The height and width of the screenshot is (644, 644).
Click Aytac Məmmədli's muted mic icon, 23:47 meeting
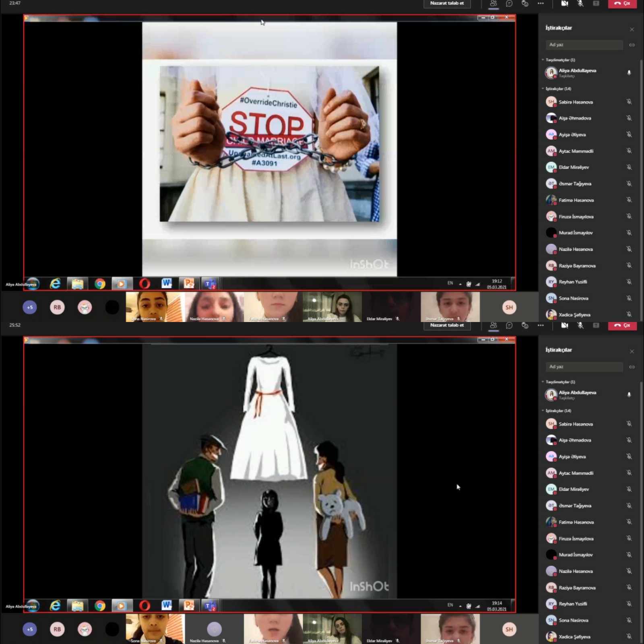[x=629, y=151]
